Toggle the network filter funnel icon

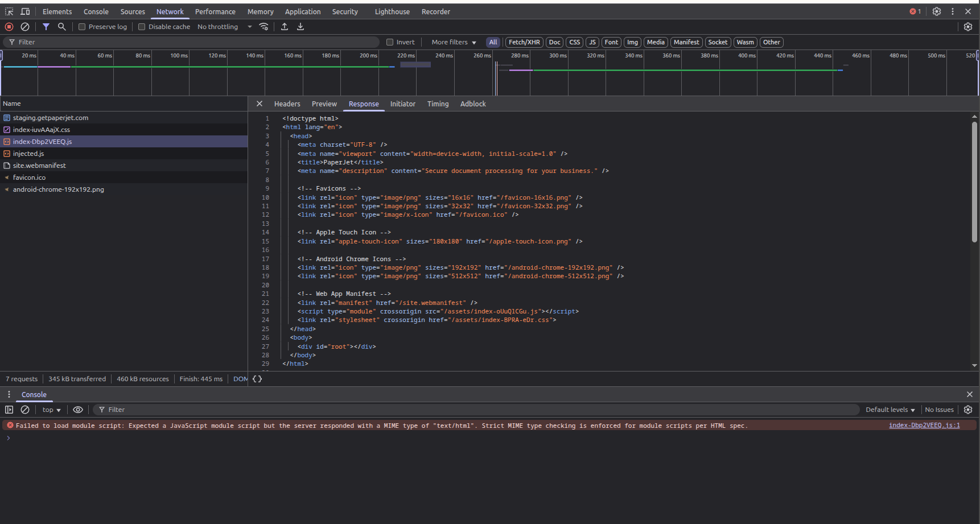(46, 27)
